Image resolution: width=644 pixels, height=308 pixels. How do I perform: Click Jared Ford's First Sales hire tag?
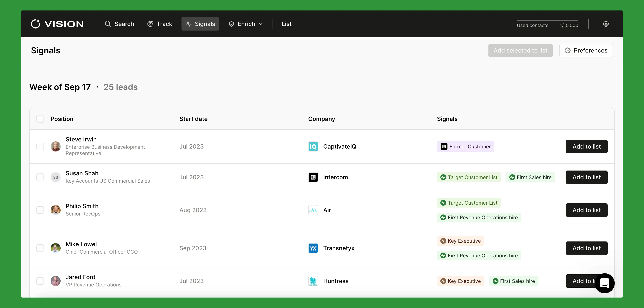pyautogui.click(x=514, y=281)
